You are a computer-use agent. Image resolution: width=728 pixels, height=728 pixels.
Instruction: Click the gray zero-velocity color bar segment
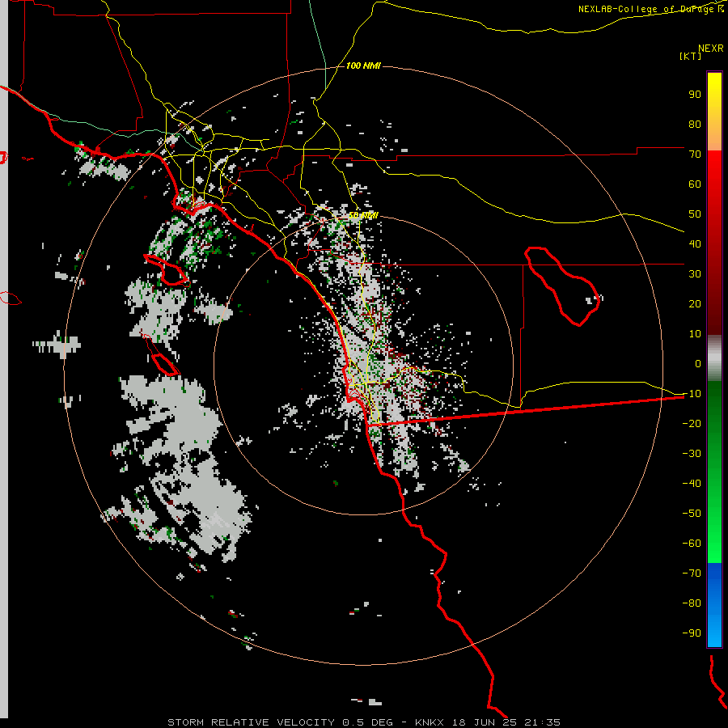click(x=714, y=358)
